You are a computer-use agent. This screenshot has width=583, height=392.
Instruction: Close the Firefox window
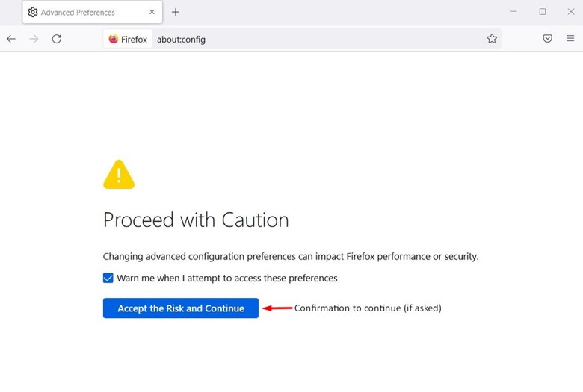[x=571, y=12]
